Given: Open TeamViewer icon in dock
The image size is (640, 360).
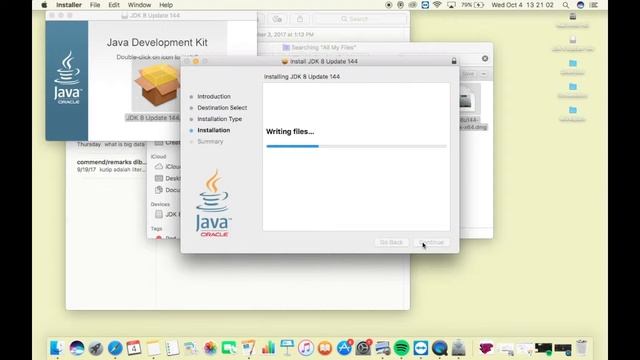Looking at the screenshot, I should pyautogui.click(x=421, y=348).
